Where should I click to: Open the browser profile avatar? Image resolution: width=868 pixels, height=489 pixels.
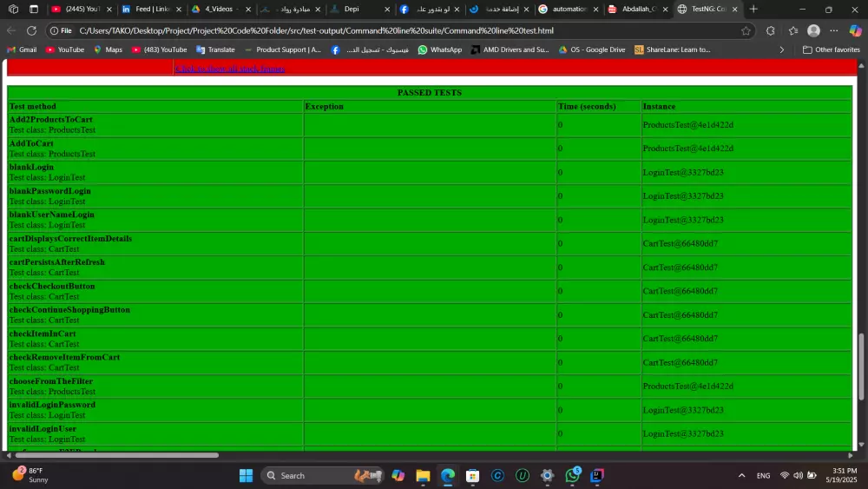tap(813, 30)
